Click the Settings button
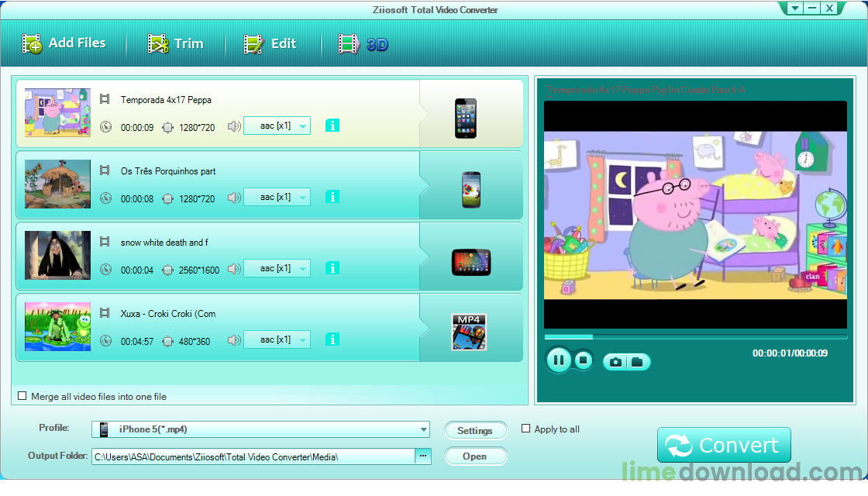The image size is (868, 496). click(x=475, y=430)
